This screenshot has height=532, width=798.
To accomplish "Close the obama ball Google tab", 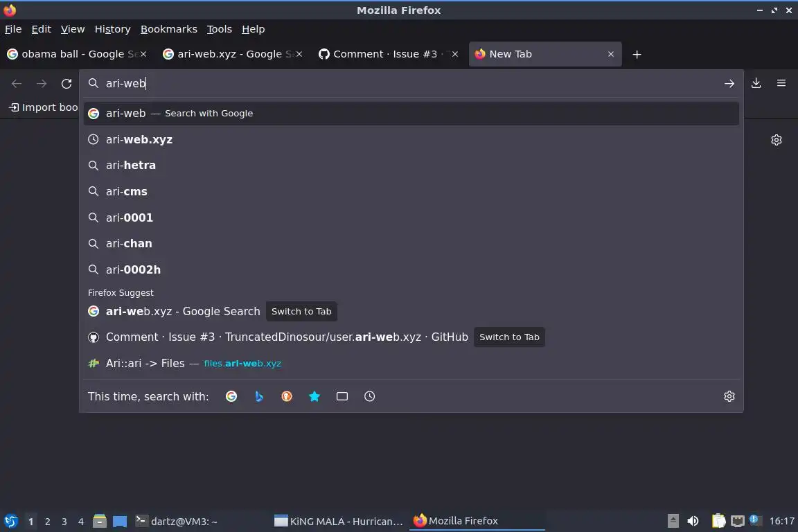I will point(143,54).
